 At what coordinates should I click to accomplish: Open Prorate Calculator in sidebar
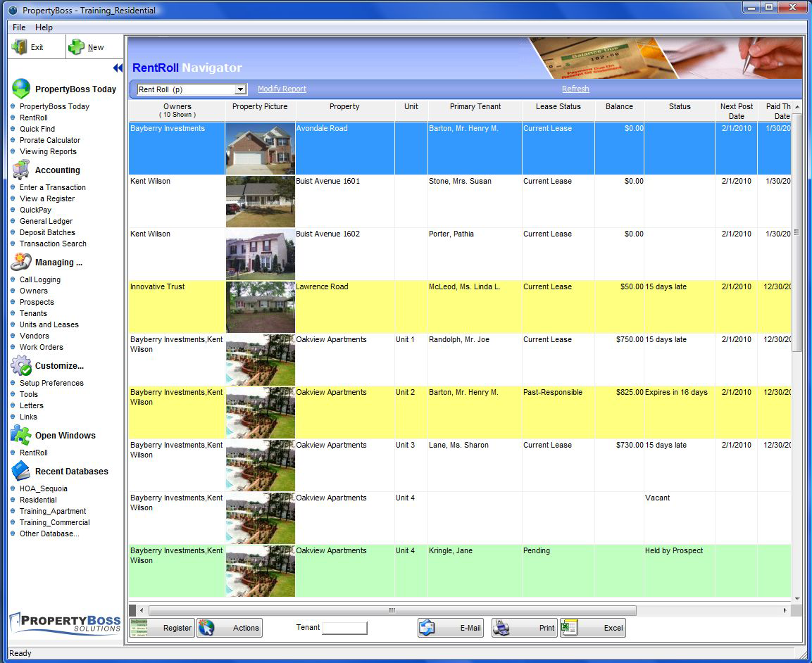(50, 140)
